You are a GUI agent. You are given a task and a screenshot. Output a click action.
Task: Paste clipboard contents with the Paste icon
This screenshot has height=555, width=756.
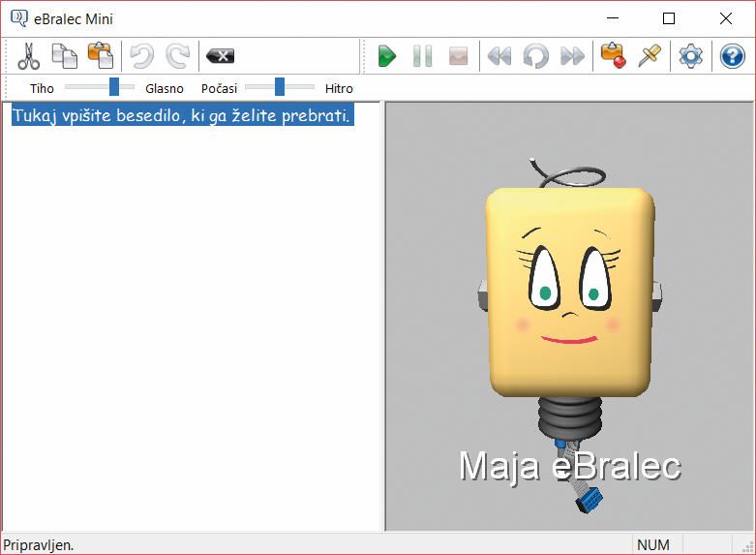click(101, 55)
